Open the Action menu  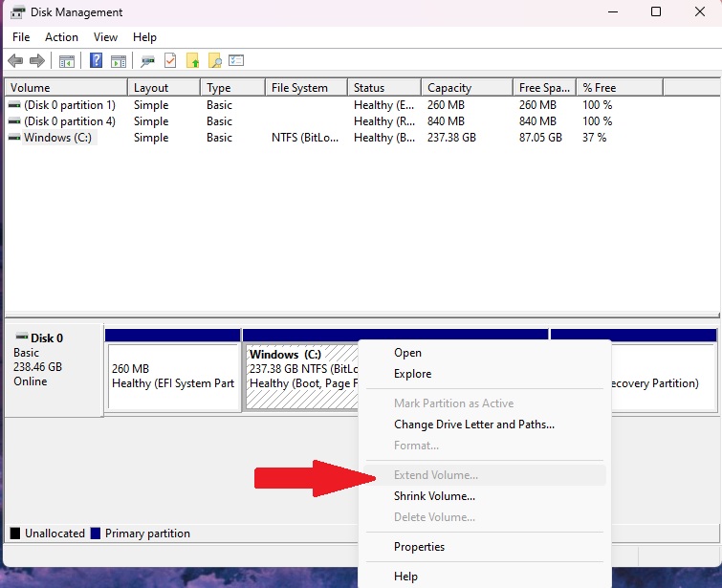click(61, 37)
